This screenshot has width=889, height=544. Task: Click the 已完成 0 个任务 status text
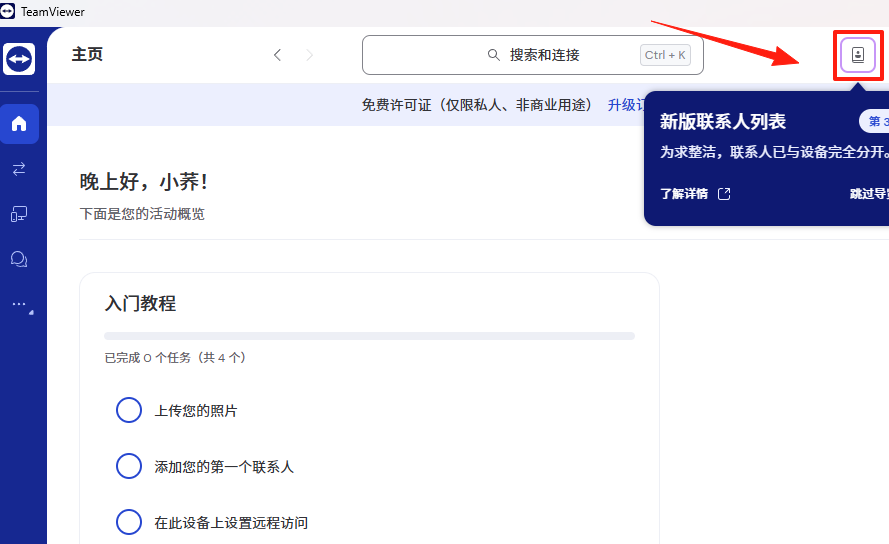175,358
